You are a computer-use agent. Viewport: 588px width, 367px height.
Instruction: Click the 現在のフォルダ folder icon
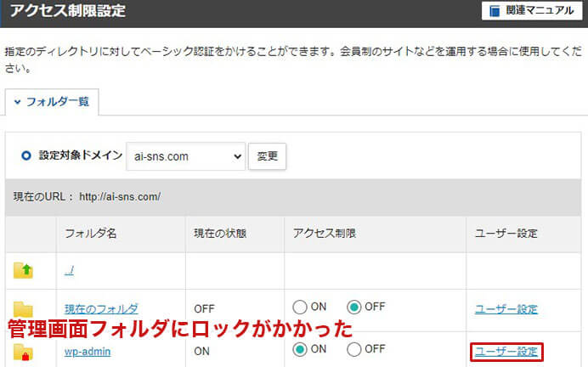click(x=23, y=309)
